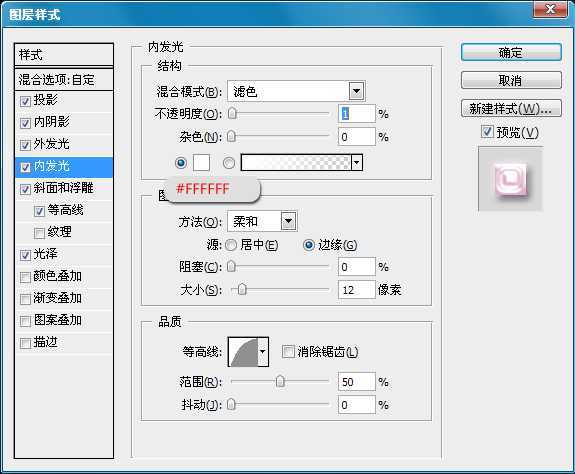
Task: Click the 阻塞 choke value field
Action: coord(357,267)
